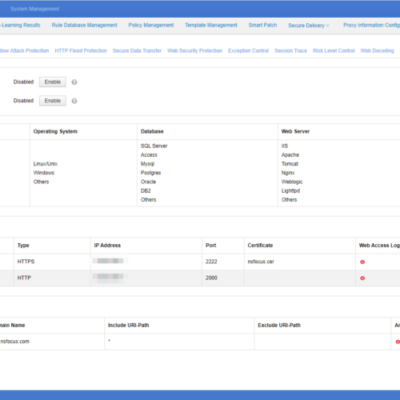
Task: Select the Operating System column header
Action: 55,131
